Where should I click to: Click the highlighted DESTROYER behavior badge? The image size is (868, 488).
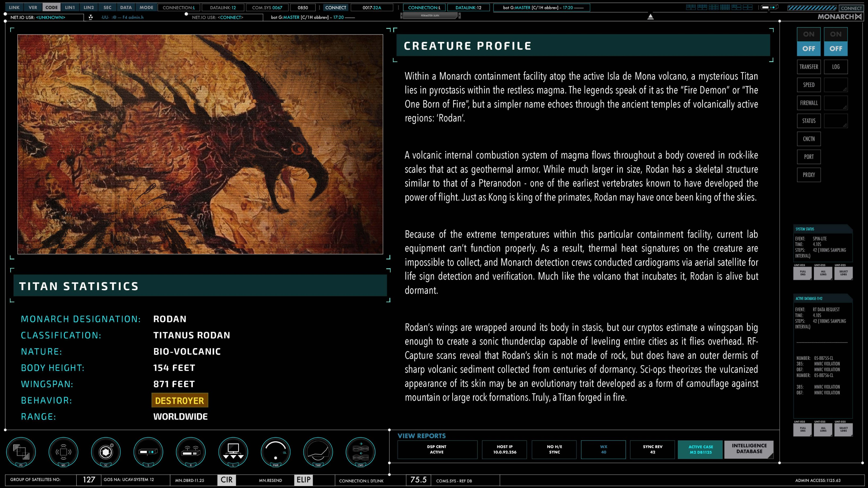pos(180,400)
